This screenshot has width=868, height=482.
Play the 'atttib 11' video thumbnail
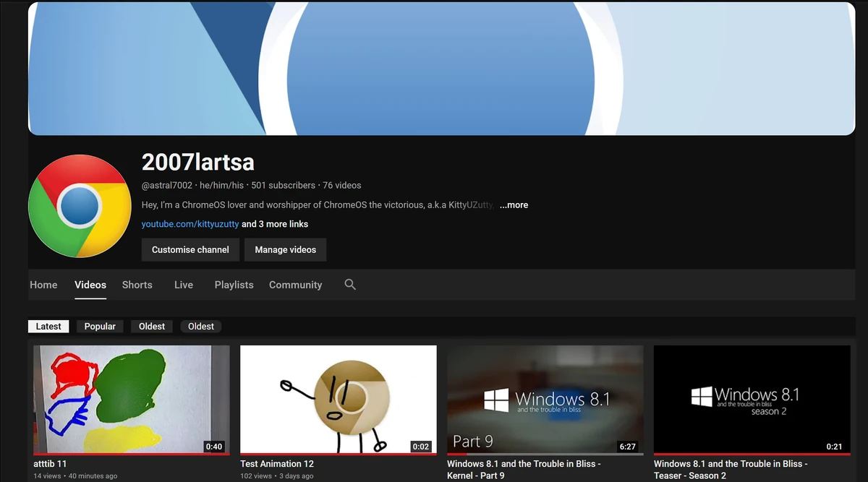[x=130, y=399]
